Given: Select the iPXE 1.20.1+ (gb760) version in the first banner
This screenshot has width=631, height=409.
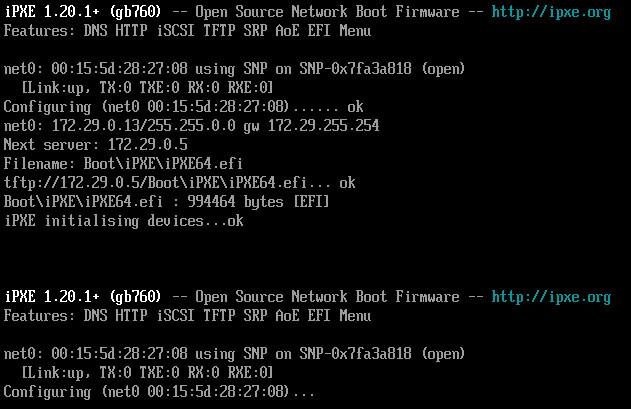Looking at the screenshot, I should (83, 12).
